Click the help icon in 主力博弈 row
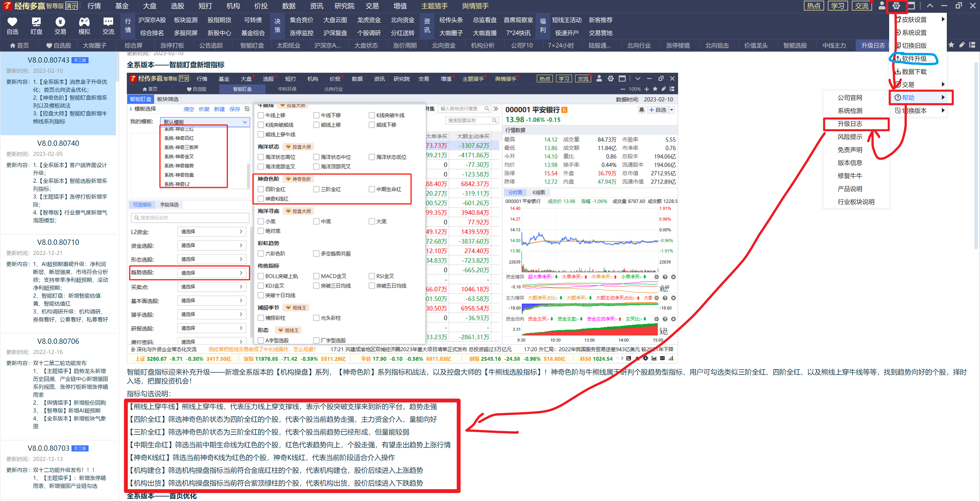Screen dimensions: 980x501 (x=665, y=298)
